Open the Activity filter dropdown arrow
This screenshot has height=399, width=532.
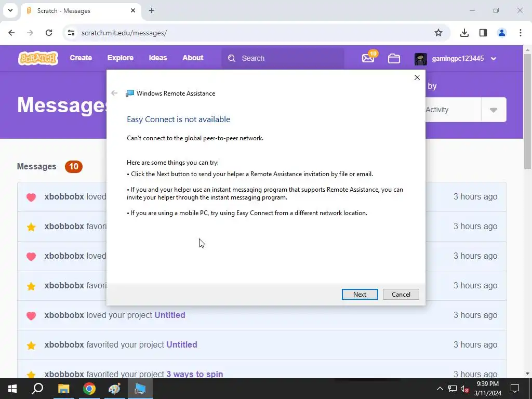[x=494, y=110]
